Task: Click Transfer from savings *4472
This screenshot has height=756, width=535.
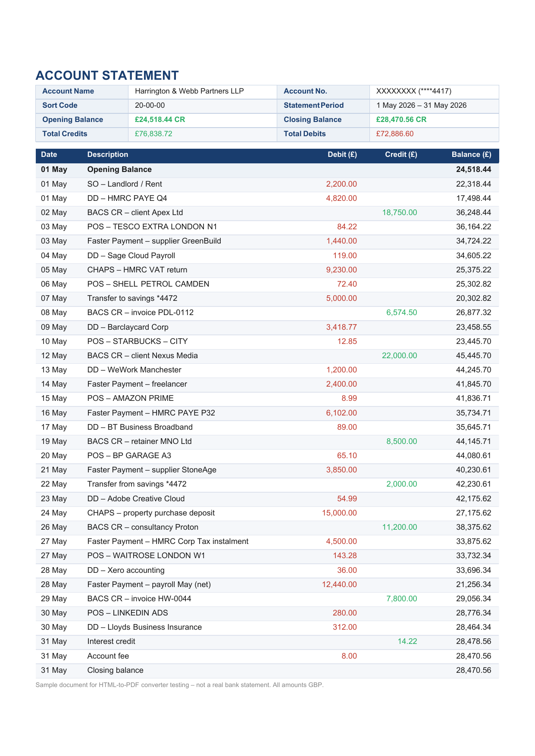Action: pyautogui.click(x=137, y=484)
